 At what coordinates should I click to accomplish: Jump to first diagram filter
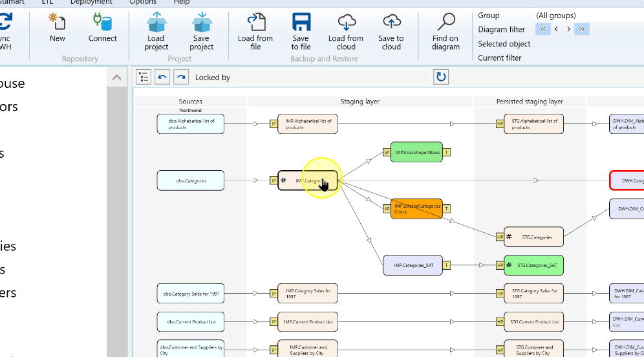click(x=543, y=29)
